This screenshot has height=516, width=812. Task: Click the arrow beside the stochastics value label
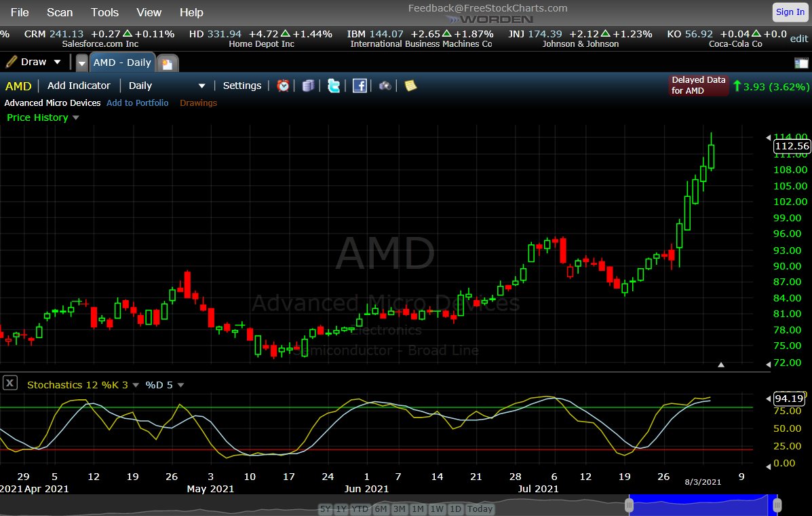pyautogui.click(x=768, y=399)
